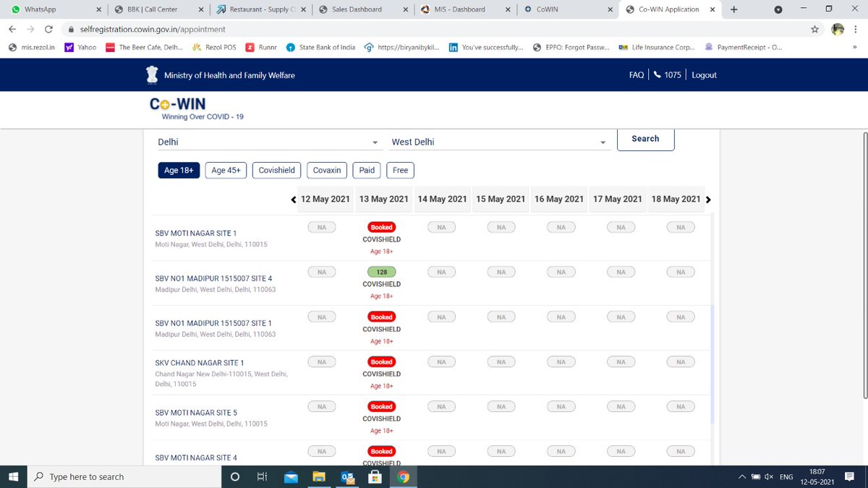The height and width of the screenshot is (488, 868).
Task: Click the ENG language indicator
Action: 786,477
